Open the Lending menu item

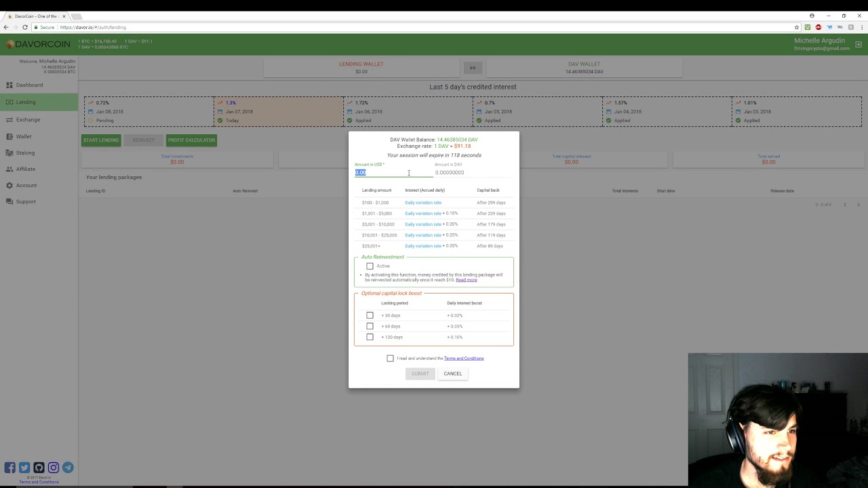(39, 102)
